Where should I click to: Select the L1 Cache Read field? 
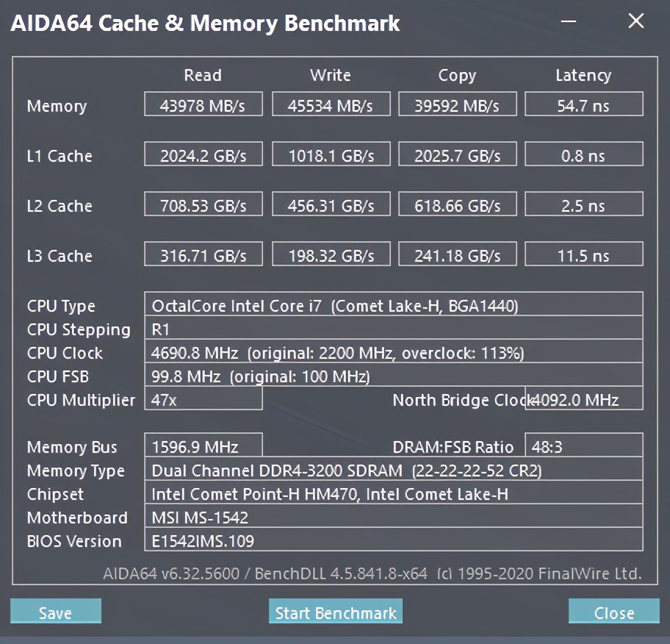coord(203,155)
